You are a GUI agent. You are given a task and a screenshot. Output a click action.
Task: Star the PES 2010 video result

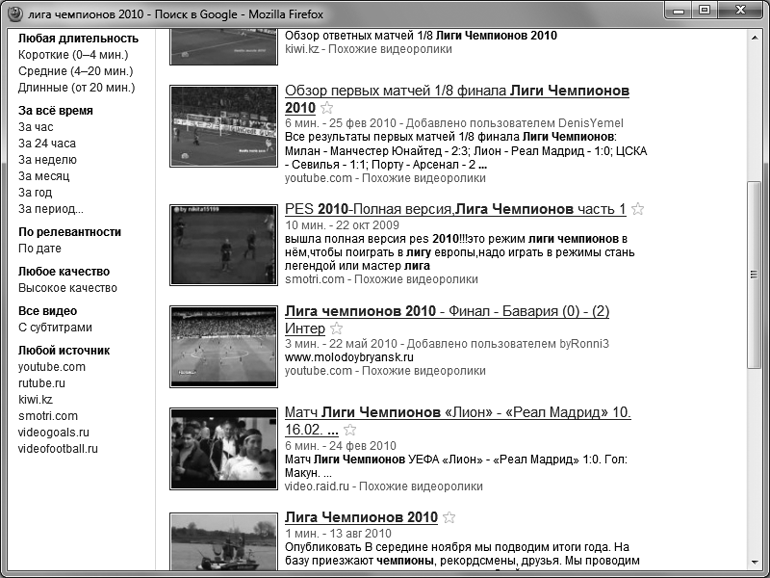pos(638,210)
